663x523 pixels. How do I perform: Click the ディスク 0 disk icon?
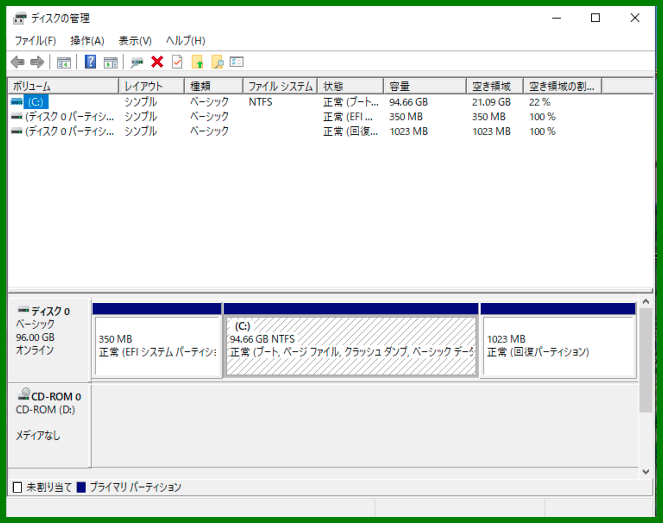pyautogui.click(x=24, y=310)
